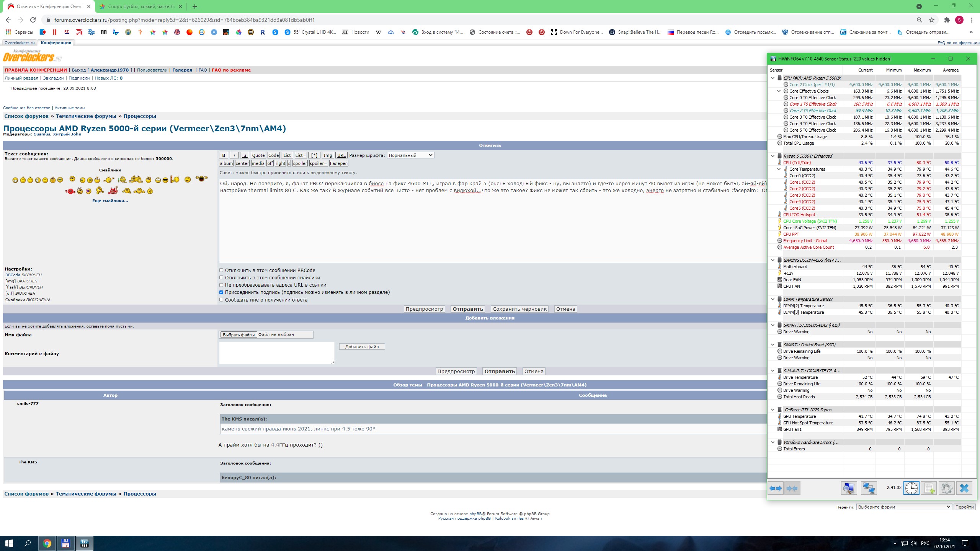
Task: Open Windows Start menu
Action: 9,543
